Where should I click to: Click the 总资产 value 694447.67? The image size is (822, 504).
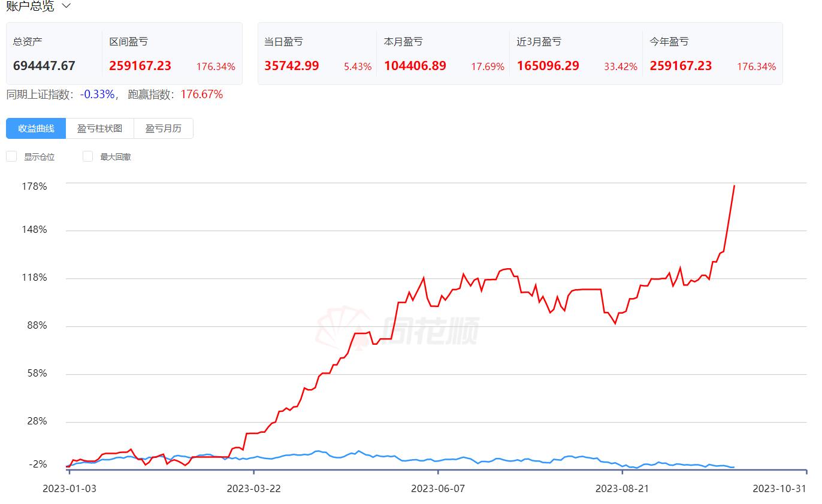[x=44, y=66]
